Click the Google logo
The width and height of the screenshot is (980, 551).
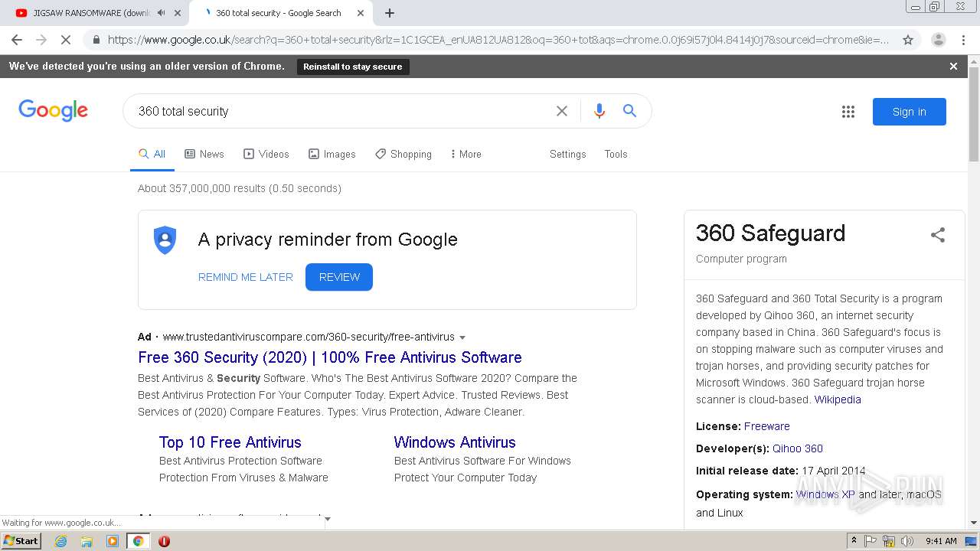[x=54, y=111]
